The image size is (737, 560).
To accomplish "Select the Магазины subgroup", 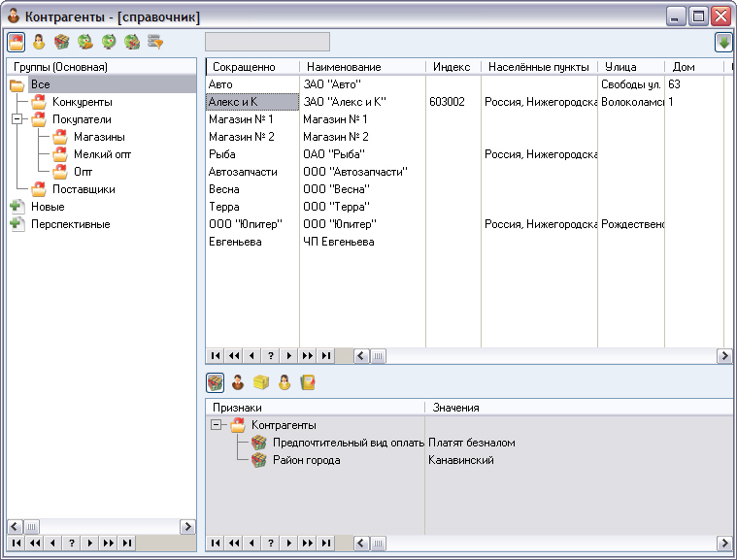I will pos(99,137).
